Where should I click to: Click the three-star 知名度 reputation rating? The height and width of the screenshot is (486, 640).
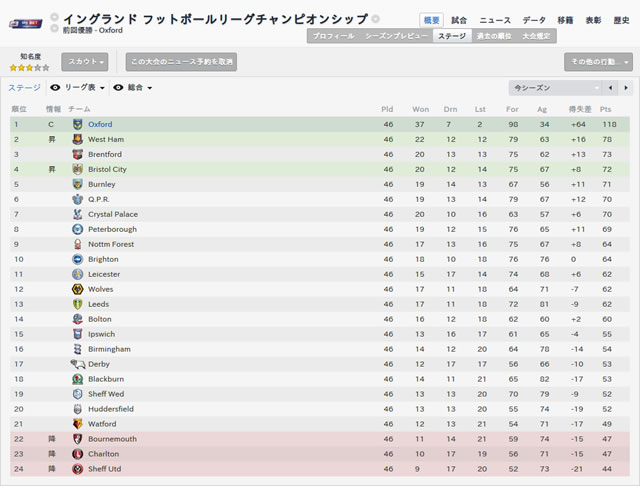click(29, 68)
